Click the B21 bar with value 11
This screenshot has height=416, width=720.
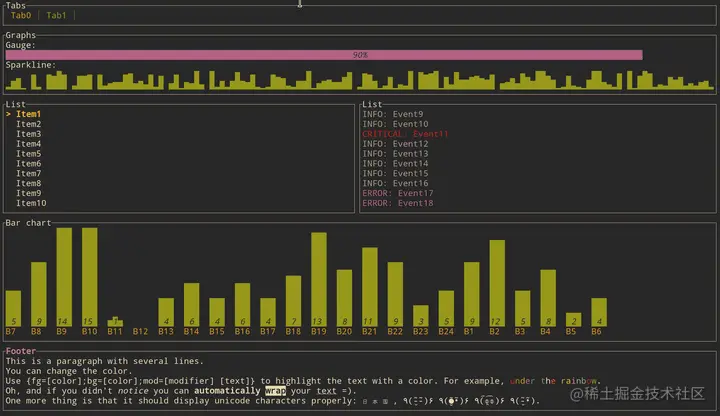tap(370, 287)
